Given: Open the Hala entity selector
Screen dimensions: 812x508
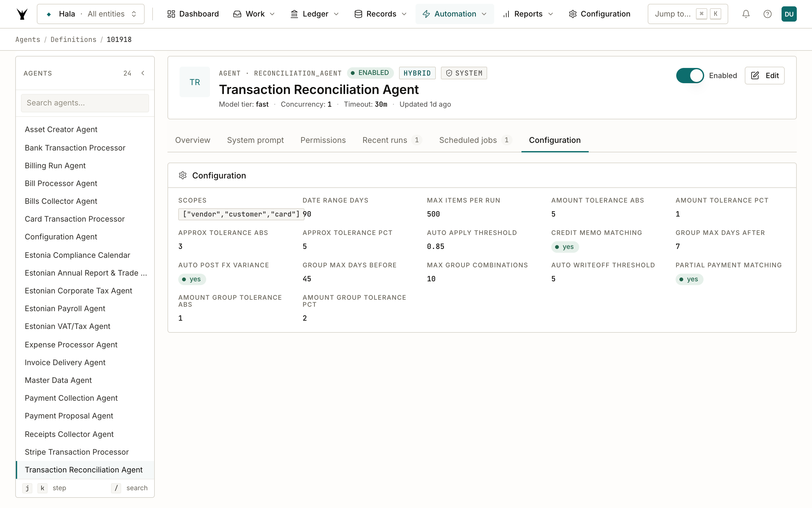Looking at the screenshot, I should click(91, 14).
